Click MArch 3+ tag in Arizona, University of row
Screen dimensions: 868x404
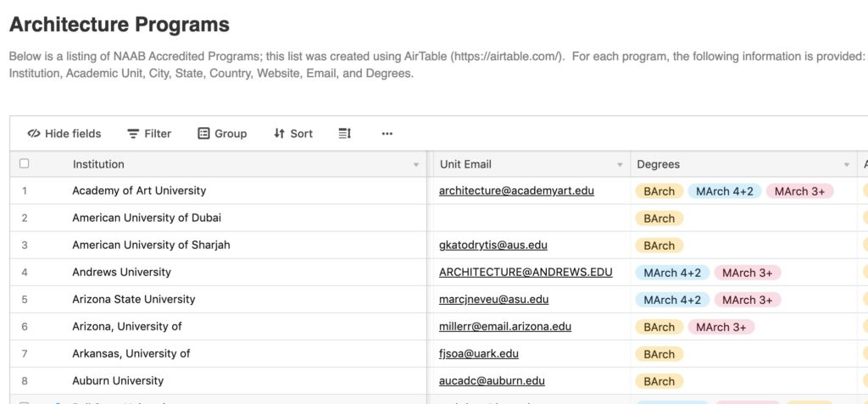pos(721,327)
